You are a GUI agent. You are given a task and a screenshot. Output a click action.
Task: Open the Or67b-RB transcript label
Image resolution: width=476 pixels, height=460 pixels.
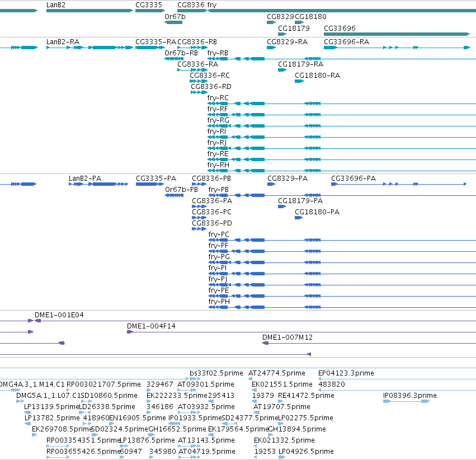tap(181, 53)
